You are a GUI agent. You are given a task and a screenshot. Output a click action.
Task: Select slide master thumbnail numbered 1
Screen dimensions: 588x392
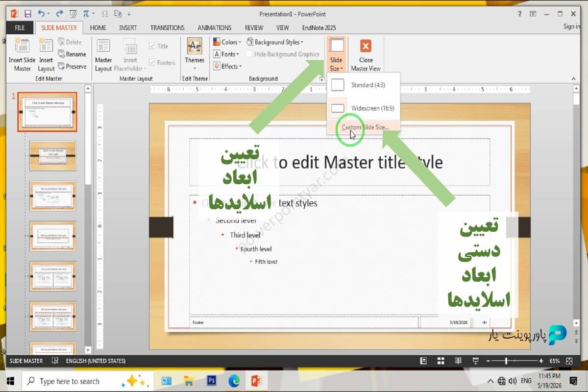[x=48, y=112]
